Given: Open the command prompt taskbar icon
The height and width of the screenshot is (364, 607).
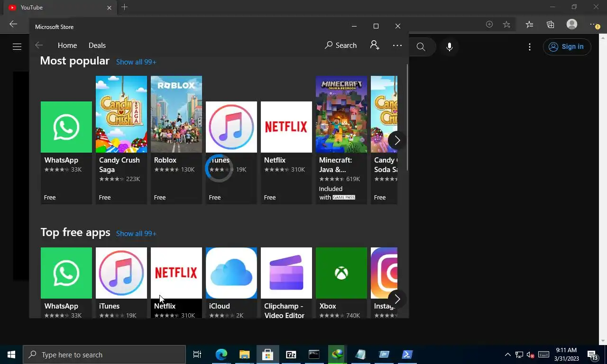Looking at the screenshot, I should click(314, 355).
